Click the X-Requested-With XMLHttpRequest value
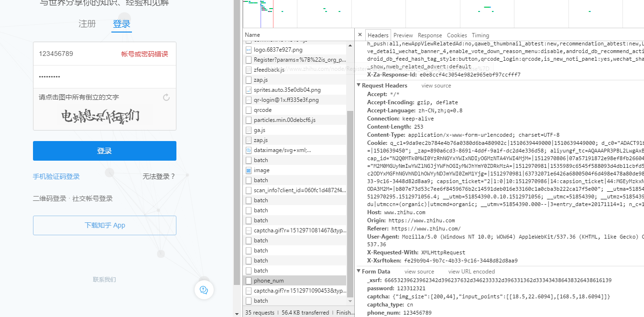Screen dimensions: 644x317 pos(443,252)
